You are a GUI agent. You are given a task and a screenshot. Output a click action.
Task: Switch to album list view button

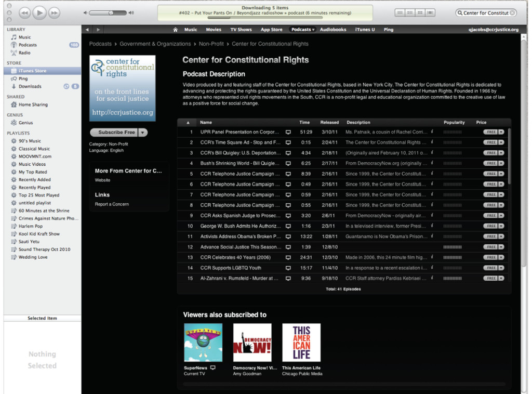point(410,13)
